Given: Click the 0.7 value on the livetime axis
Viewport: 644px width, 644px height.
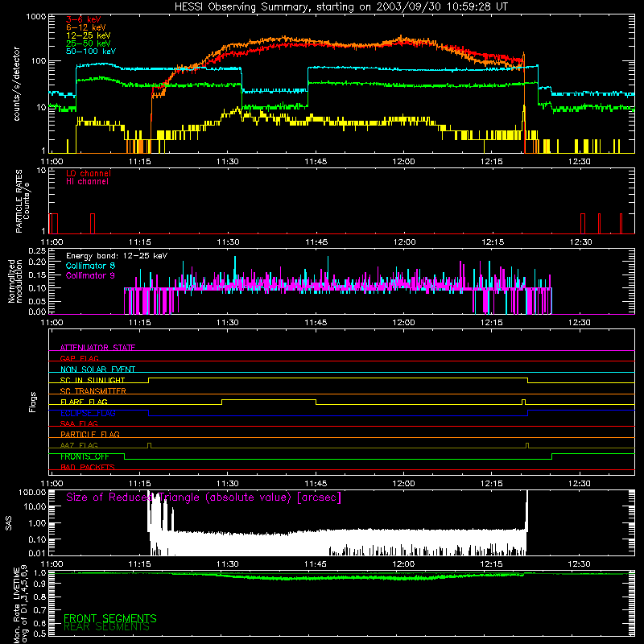Looking at the screenshot, I should click(39, 609).
